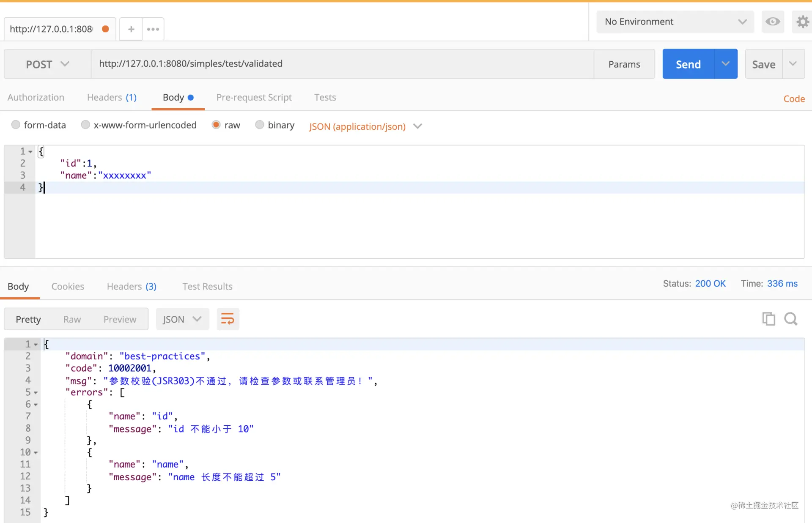Click the 200 OK status value

710,283
